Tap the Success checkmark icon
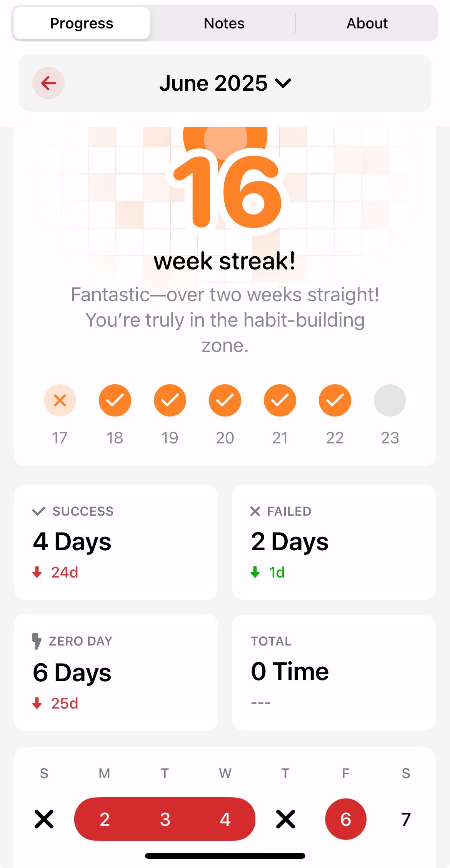Screen dimensions: 450x868 [39, 511]
